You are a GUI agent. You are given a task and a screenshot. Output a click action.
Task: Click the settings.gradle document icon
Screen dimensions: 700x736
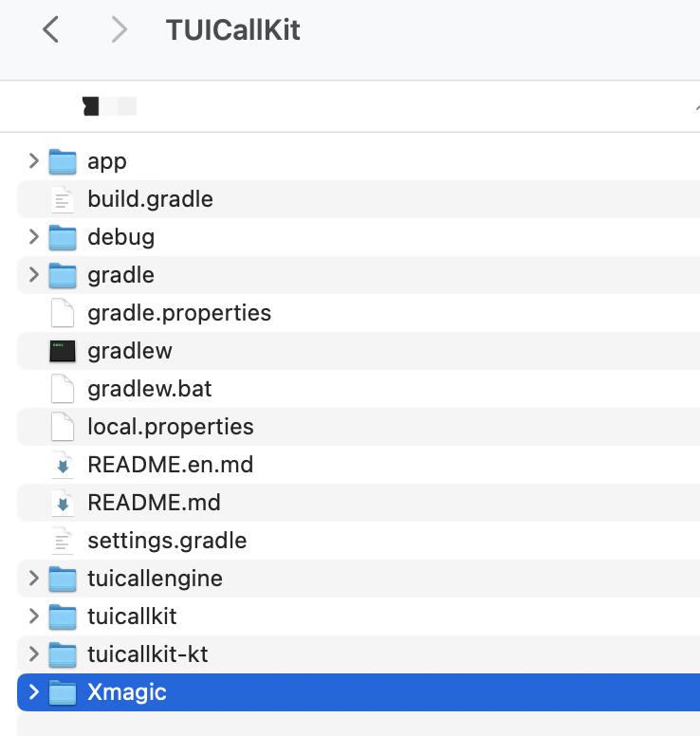[x=63, y=541]
